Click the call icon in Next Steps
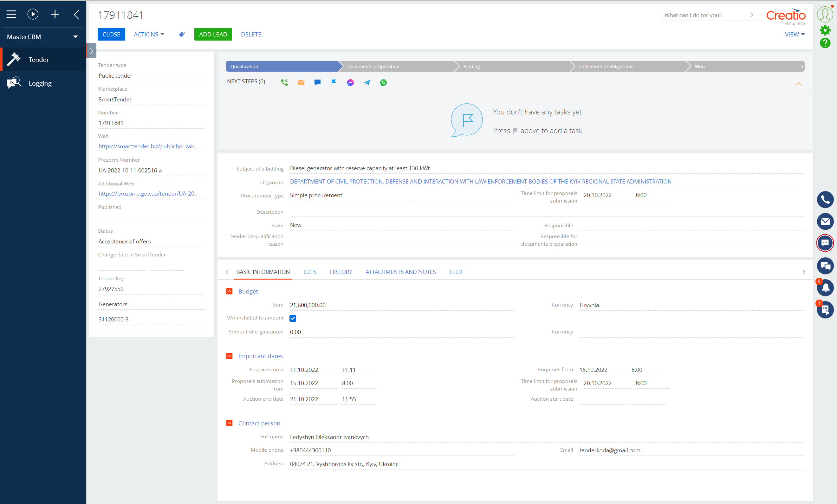The width and height of the screenshot is (837, 504). [284, 82]
